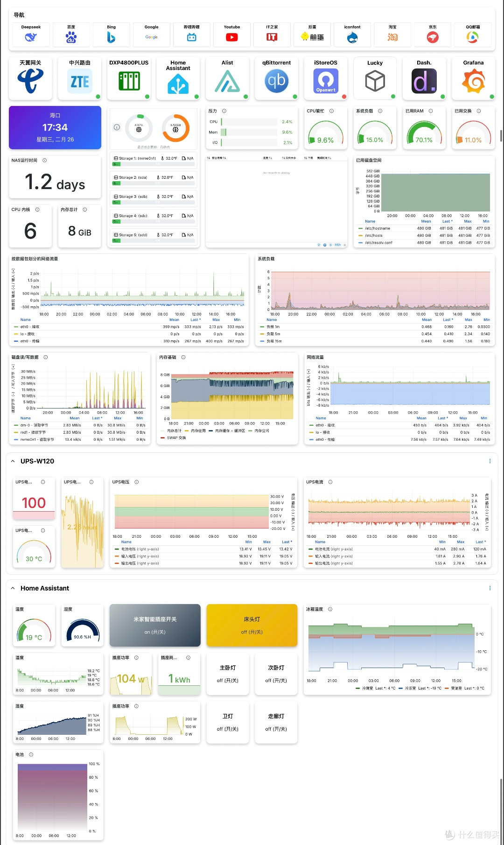Screen dimensions: 504x845
Task: Open the Youtube play-button bookmark icon
Action: pos(232,37)
